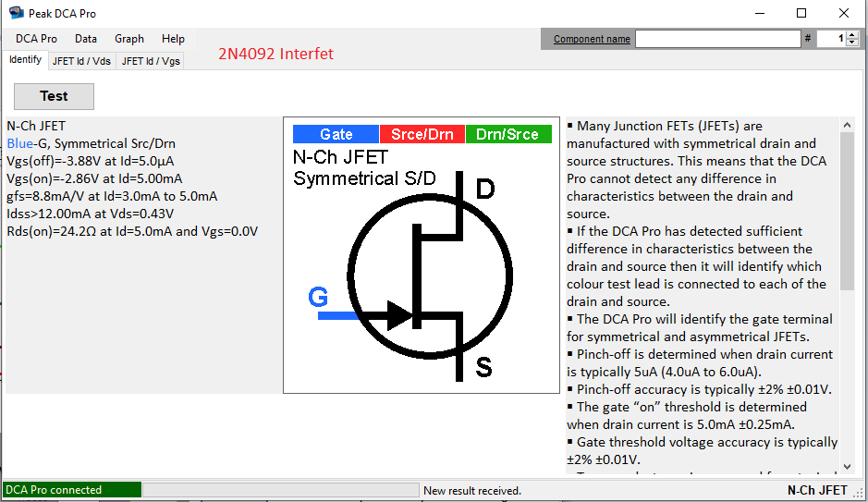Click the S source label in the schematic
Viewport: 868px width, 502px height.
tap(483, 368)
